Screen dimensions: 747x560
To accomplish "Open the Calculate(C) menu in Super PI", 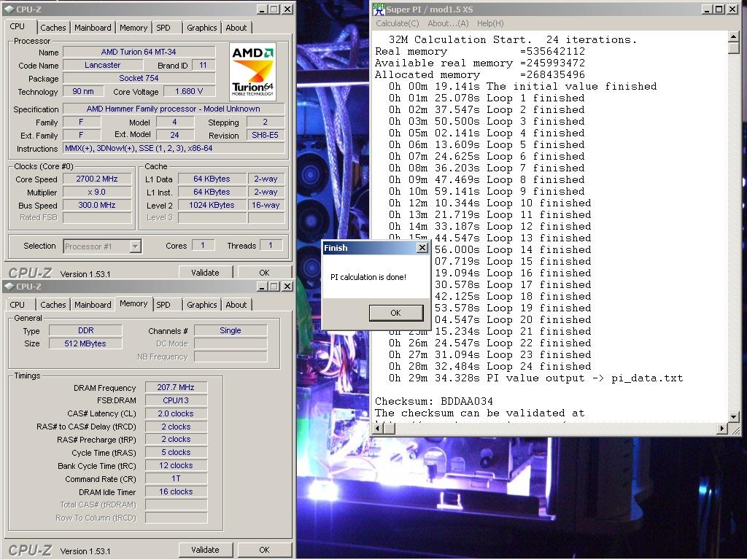I will pyautogui.click(x=398, y=23).
